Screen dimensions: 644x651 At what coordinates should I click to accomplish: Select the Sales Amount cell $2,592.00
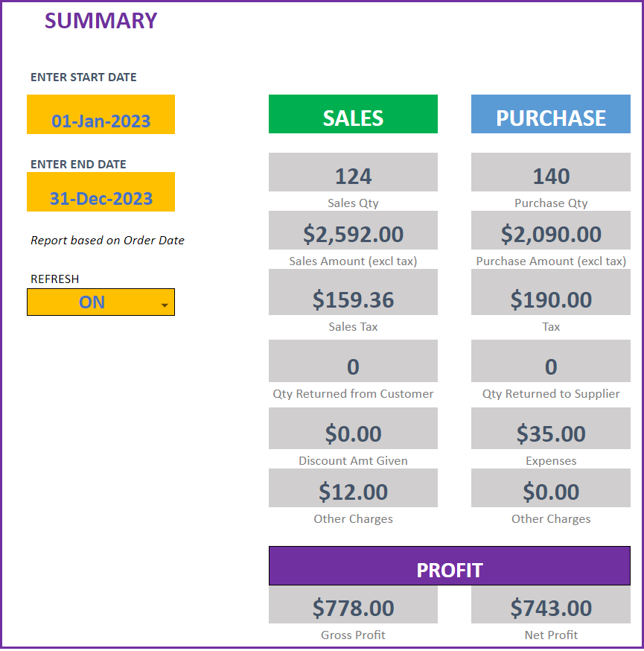coord(353,230)
